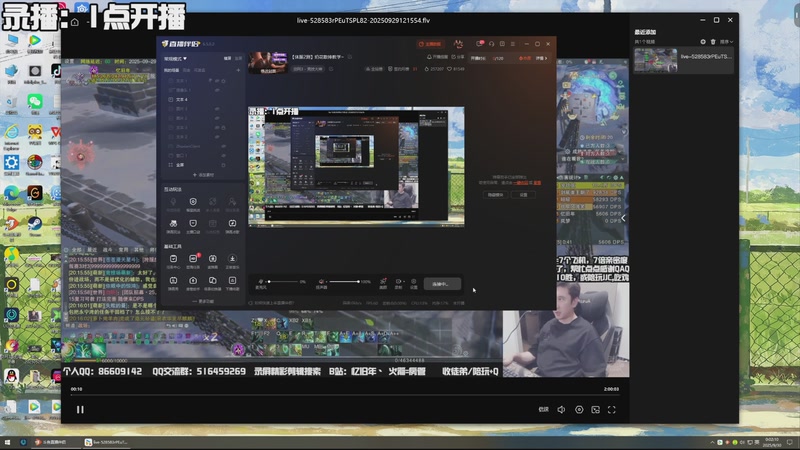This screenshot has width=800, height=450.
Task: Mute the player volume speaker icon
Action: tap(561, 409)
